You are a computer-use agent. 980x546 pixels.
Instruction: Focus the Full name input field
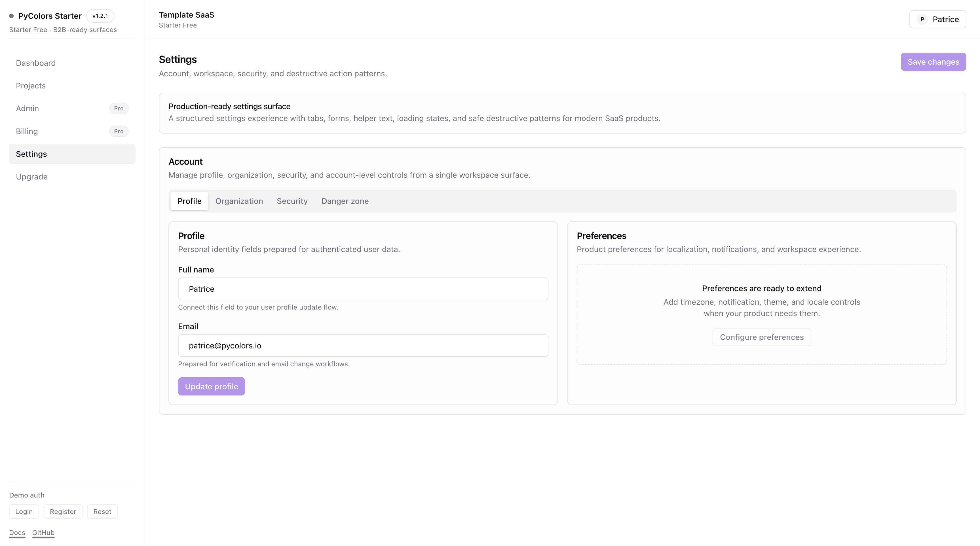click(x=363, y=289)
